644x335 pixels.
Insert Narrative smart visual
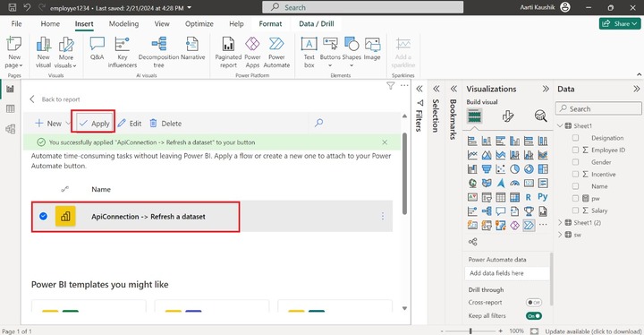point(192,48)
